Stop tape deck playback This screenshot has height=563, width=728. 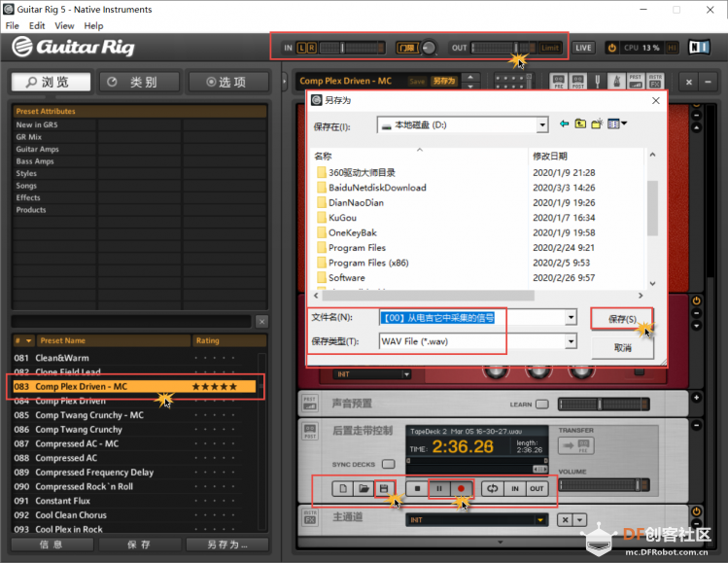point(417,489)
